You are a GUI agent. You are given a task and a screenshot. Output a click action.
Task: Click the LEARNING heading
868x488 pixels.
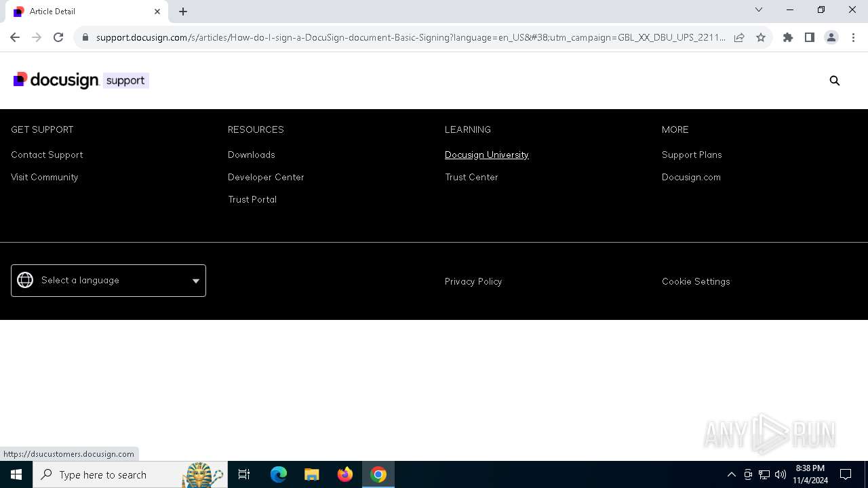coord(468,129)
